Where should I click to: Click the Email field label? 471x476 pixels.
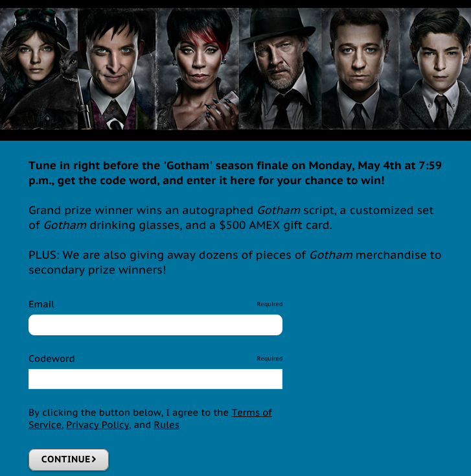(x=41, y=304)
